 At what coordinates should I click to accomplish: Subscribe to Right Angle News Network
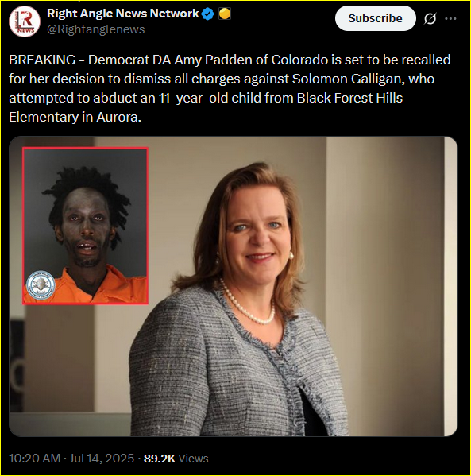tap(375, 18)
